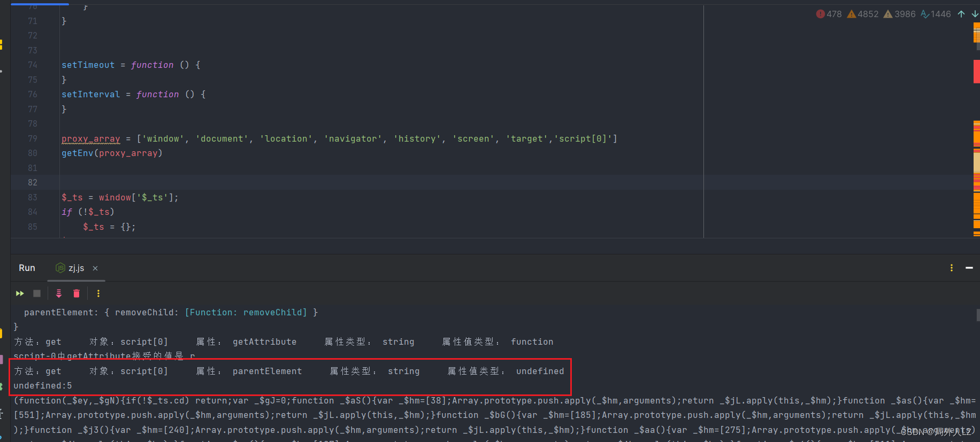
Task: Click the 478 errors indicator
Action: pos(829,14)
